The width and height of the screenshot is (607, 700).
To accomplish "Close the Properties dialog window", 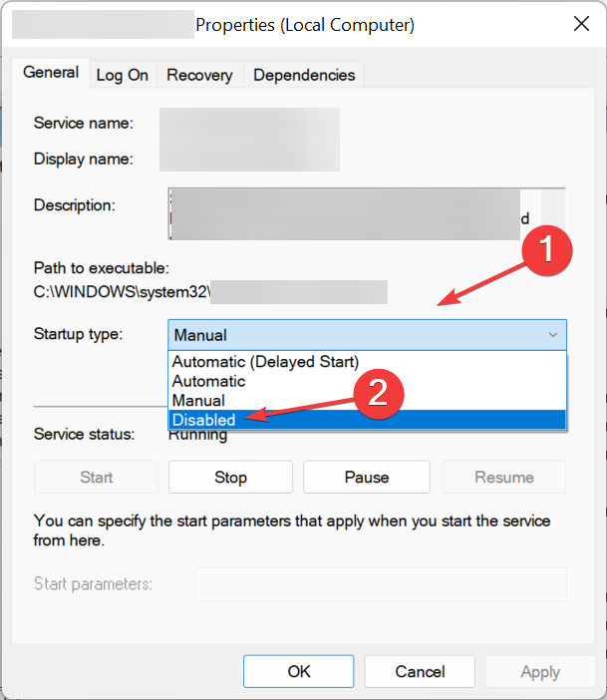I will tap(579, 24).
